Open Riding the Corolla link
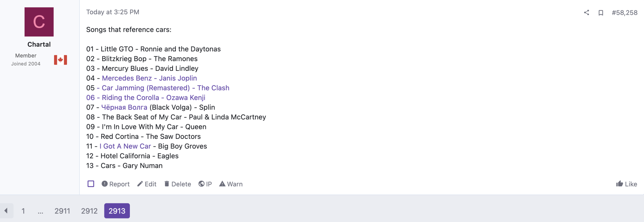Viewport: 644px width, 222px height. 146,98
